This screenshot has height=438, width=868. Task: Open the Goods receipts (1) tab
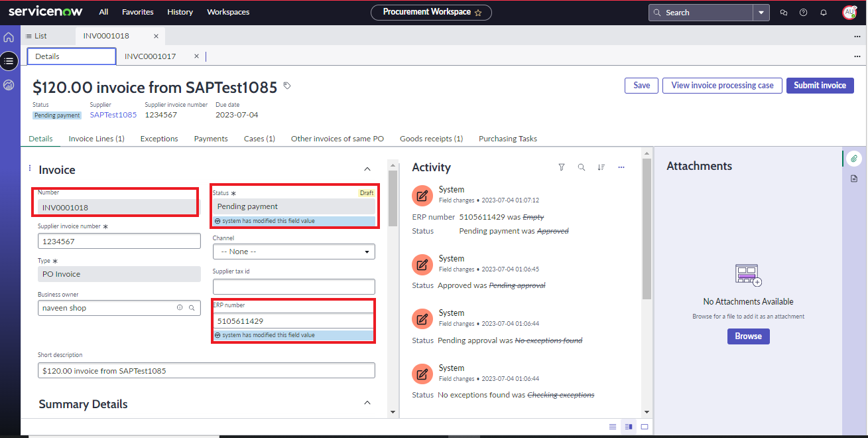click(x=431, y=139)
